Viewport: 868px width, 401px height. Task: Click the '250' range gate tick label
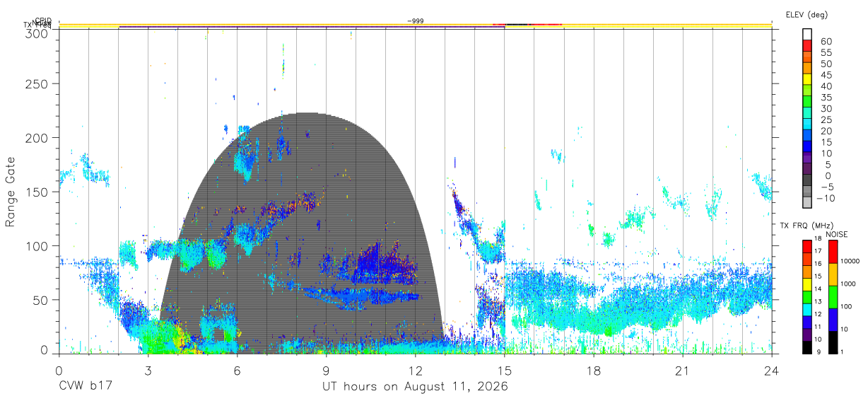coord(38,83)
